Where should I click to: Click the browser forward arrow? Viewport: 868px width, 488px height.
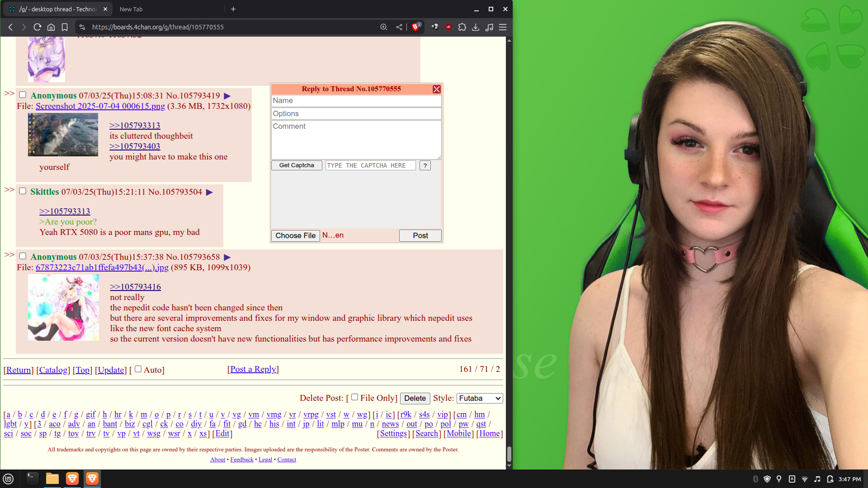click(24, 27)
